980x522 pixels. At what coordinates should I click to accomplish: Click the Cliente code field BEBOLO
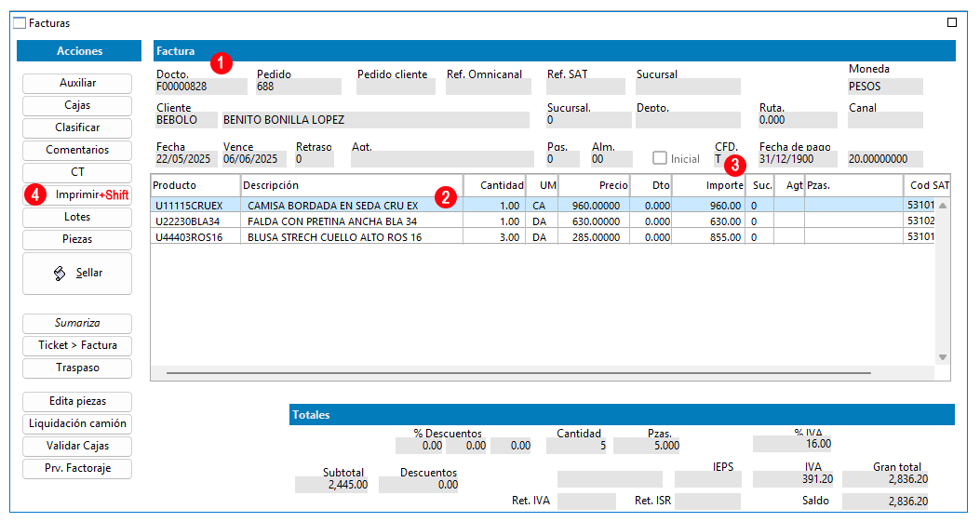click(186, 120)
